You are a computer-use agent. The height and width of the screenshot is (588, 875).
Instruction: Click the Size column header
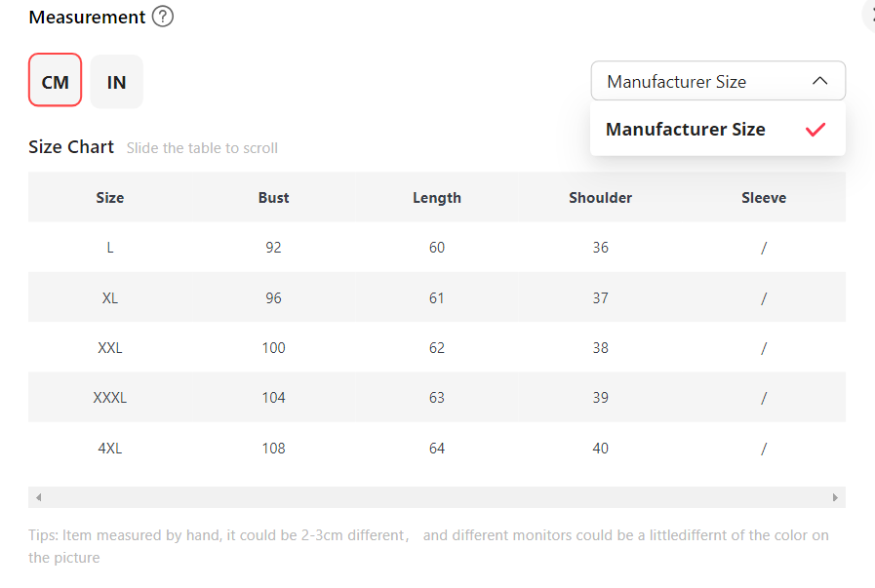pos(110,198)
